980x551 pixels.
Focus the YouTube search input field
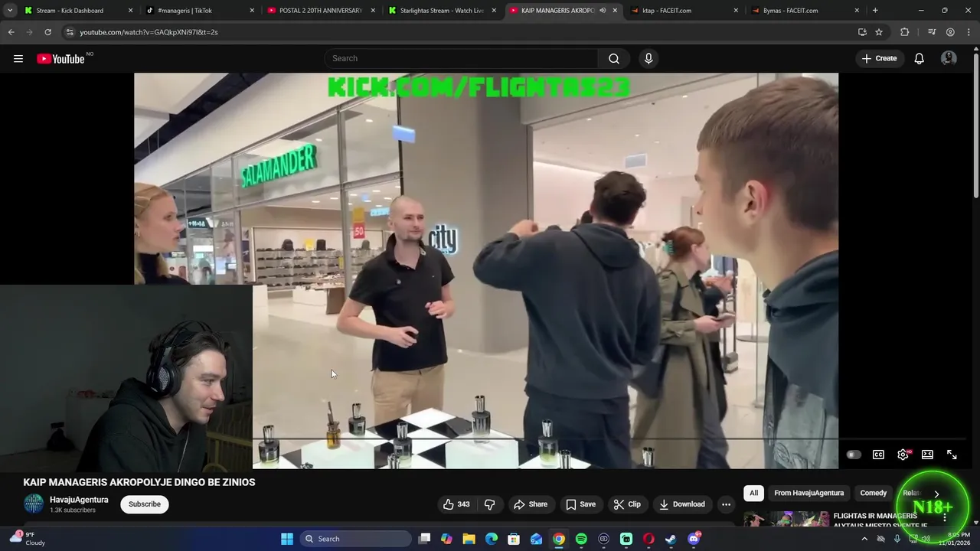[461, 58]
